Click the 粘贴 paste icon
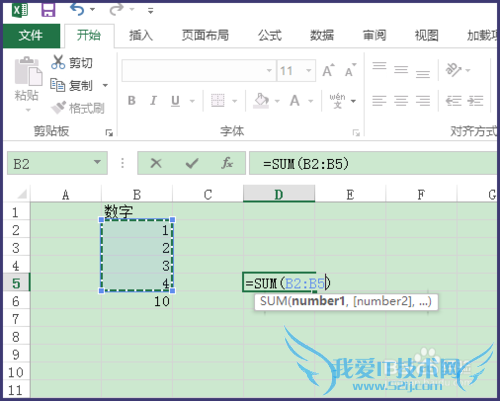The height and width of the screenshot is (401, 500). [x=28, y=71]
